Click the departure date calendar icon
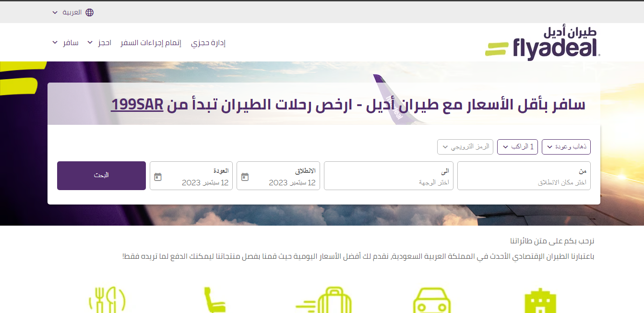 coord(245,177)
